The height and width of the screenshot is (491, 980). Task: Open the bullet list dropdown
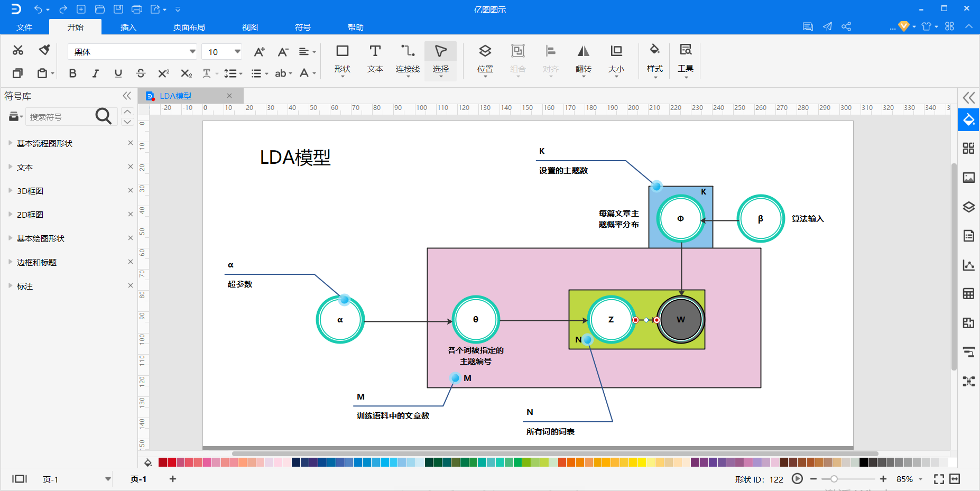click(259, 73)
